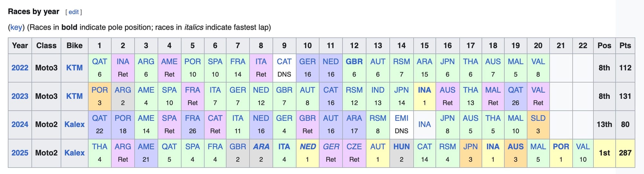This screenshot has height=174, width=644.
Task: Click the IND race link in 2023 row
Action: [378, 90]
